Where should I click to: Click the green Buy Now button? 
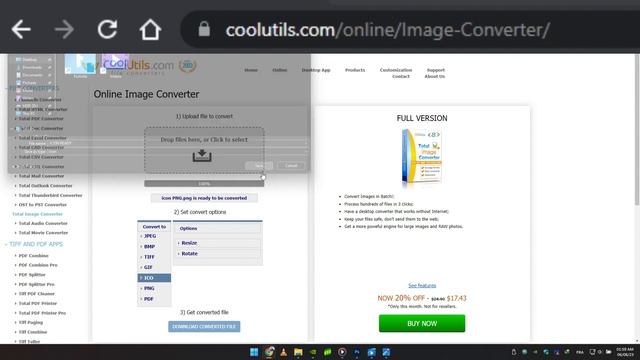tap(422, 323)
